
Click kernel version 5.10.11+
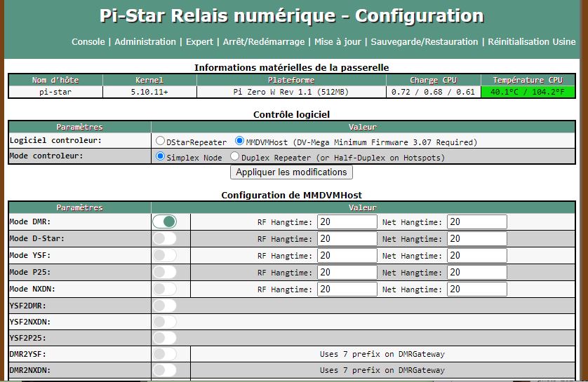[149, 92]
